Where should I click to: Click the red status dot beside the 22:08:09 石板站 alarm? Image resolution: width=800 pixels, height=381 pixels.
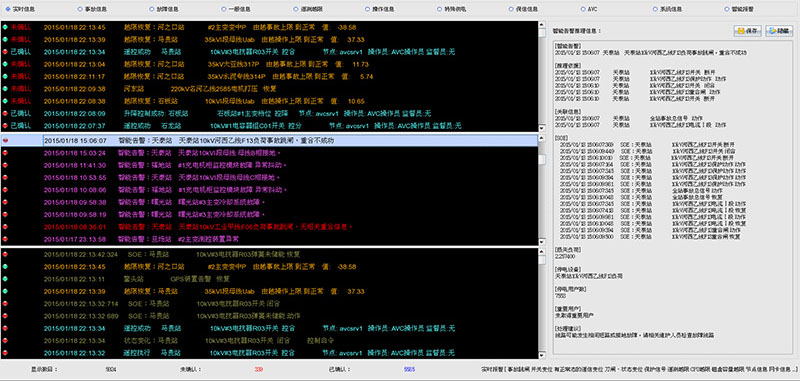pyautogui.click(x=5, y=113)
